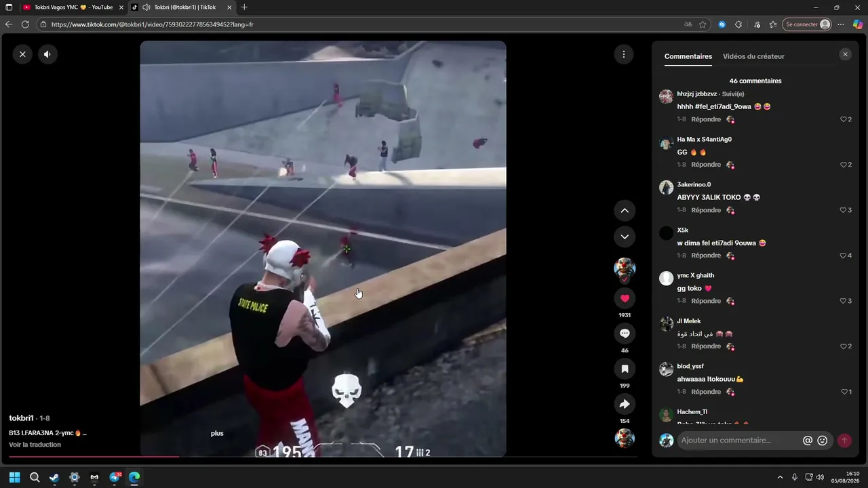
Task: Reply to X5k's comment
Action: 706,256
